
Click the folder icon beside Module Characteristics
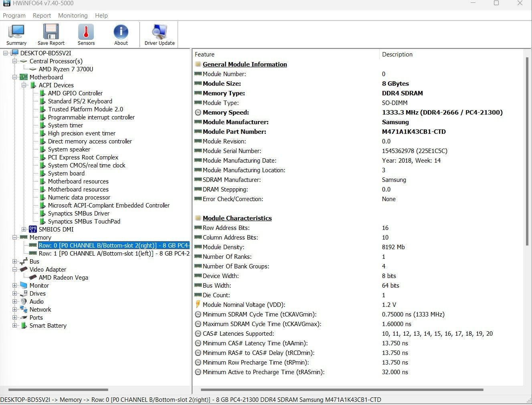[198, 218]
